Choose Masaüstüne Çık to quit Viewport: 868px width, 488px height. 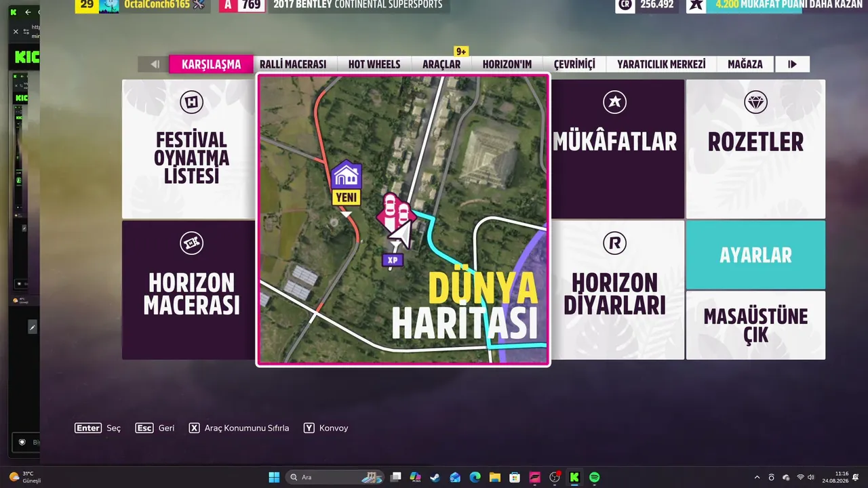point(755,325)
